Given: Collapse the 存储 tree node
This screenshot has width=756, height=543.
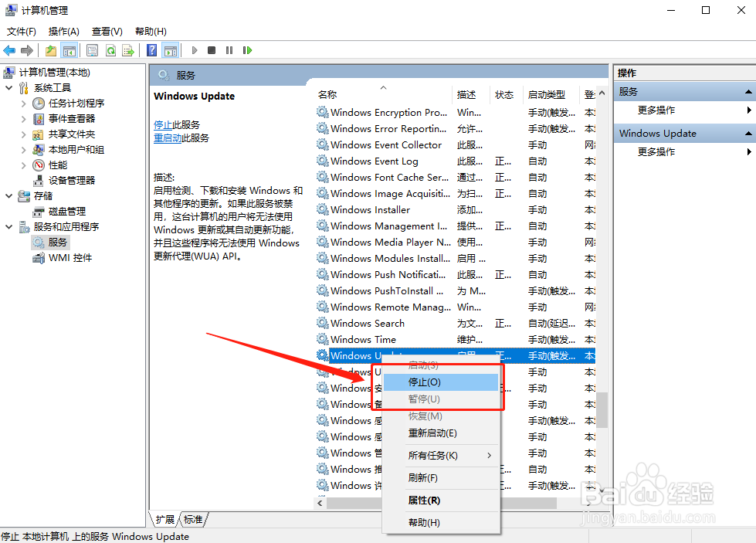Looking at the screenshot, I should 8,195.
